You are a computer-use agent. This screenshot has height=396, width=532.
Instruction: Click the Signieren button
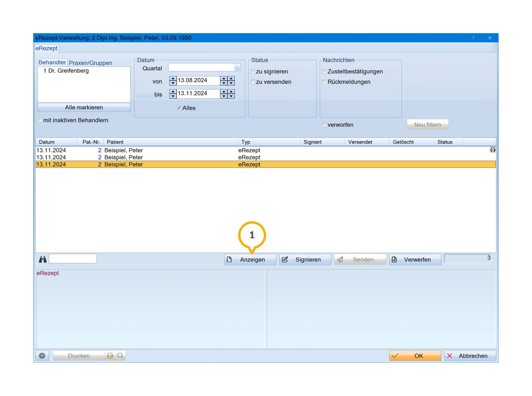[305, 260]
